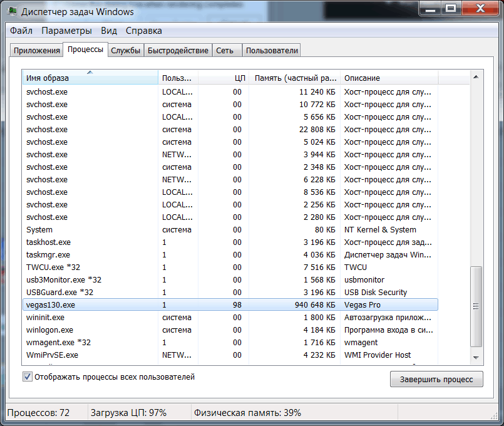Screen dimensions: 504x426
Task: Select svchost.exe using 2 256 КБ
Action: (x=230, y=204)
